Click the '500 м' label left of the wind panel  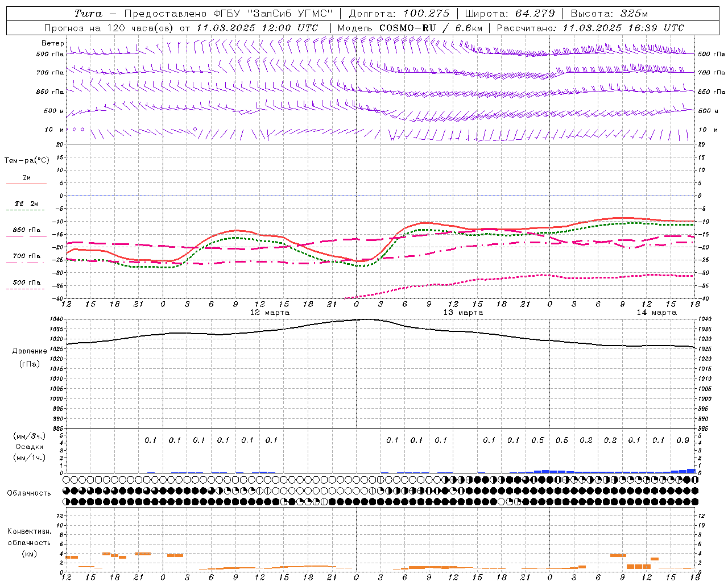(54, 111)
